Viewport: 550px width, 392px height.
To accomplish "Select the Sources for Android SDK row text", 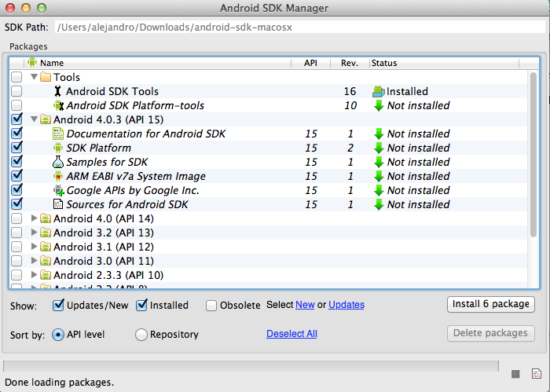I will click(127, 204).
